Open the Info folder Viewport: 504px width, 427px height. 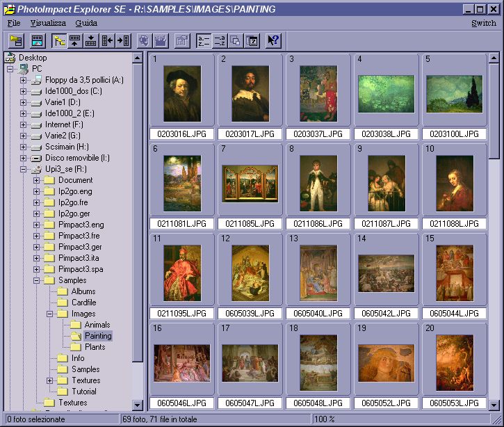78,358
